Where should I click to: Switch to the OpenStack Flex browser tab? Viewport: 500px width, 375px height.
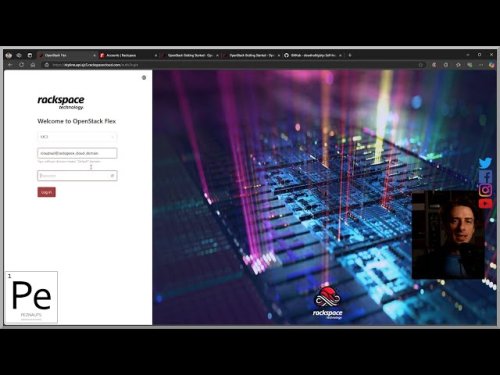(67, 55)
